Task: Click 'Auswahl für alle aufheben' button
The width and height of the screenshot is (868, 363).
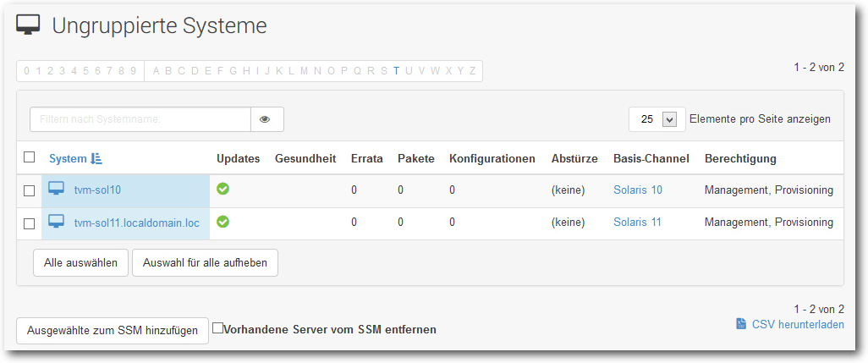Action: click(205, 262)
